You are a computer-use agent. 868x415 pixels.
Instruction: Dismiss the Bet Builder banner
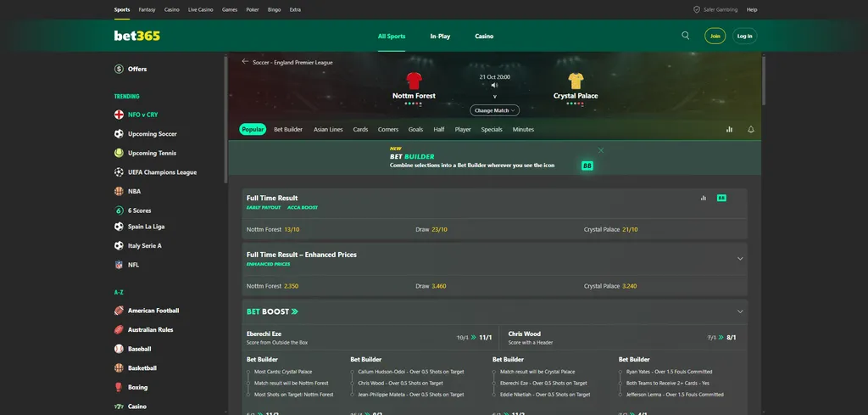tap(601, 150)
